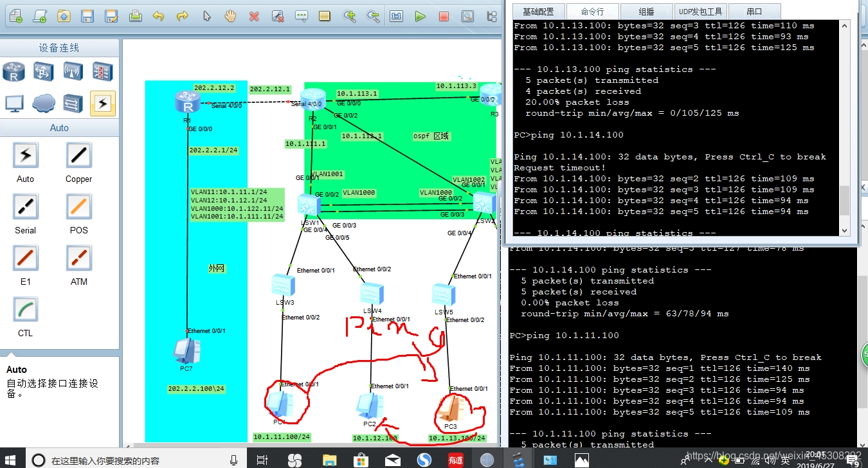Click the Save As pencil-disk icon

click(x=111, y=16)
